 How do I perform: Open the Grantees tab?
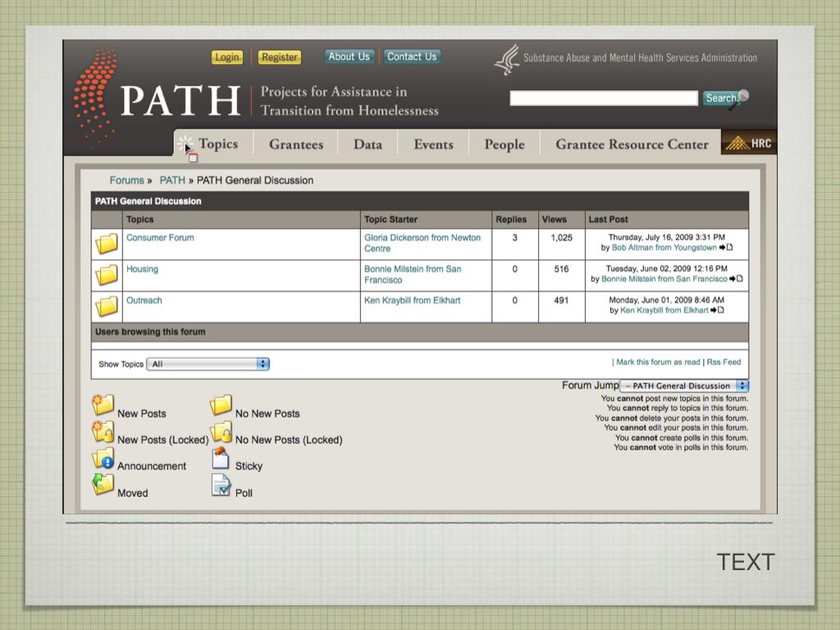[x=296, y=144]
